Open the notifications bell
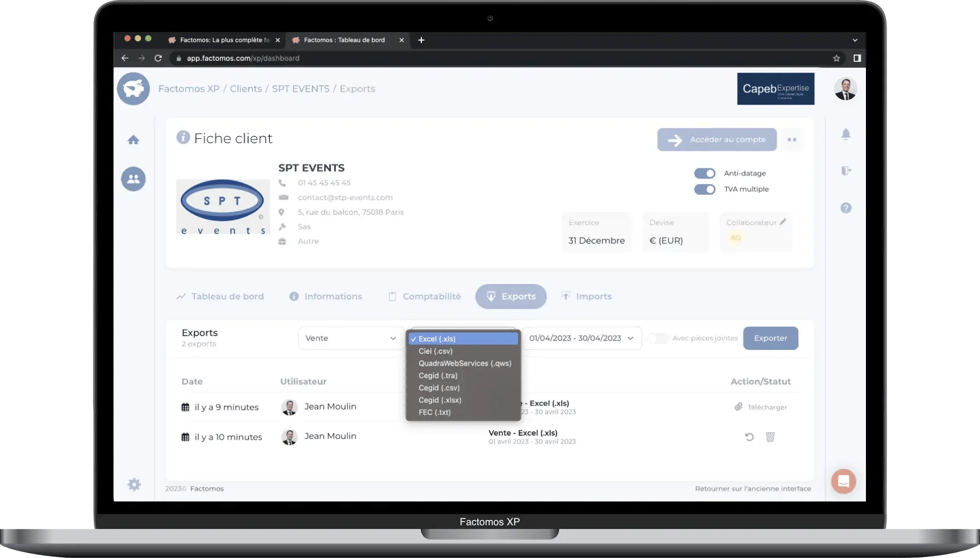 [846, 135]
